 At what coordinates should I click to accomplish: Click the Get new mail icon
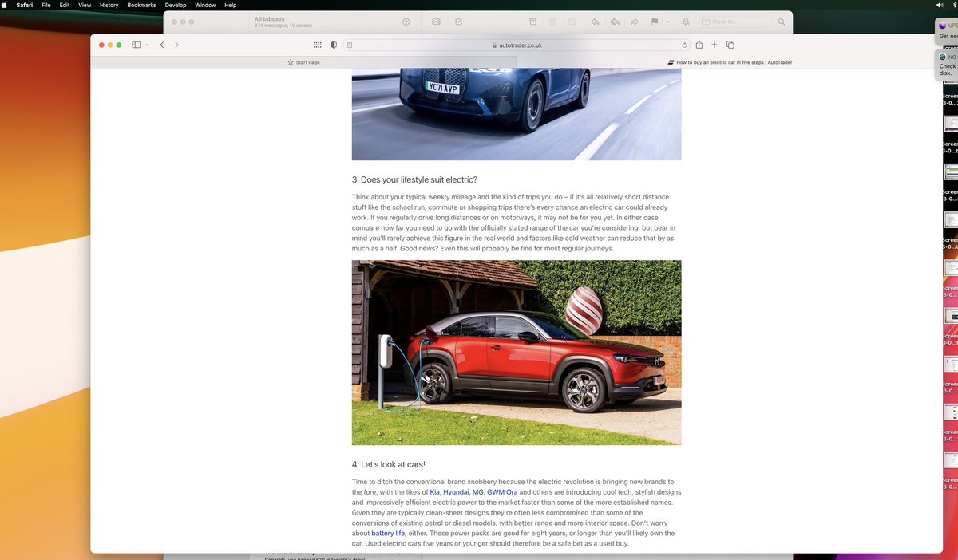[436, 22]
